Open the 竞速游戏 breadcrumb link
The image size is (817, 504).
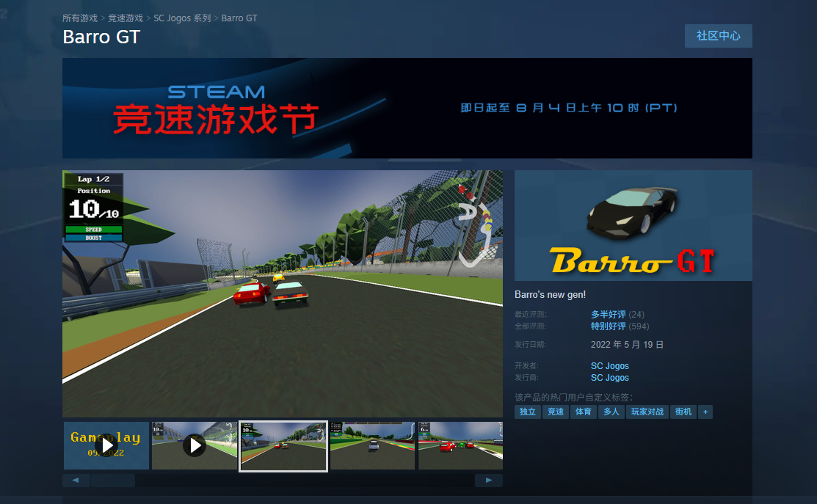125,18
